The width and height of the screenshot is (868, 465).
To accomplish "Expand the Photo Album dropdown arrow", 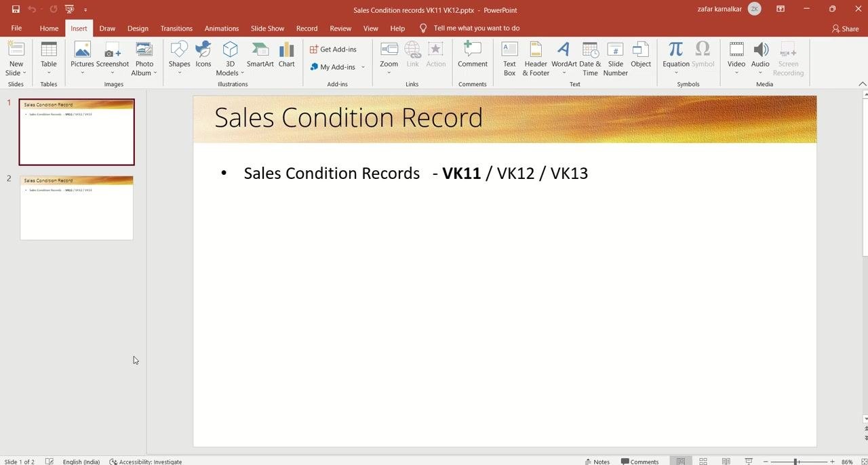I will (155, 73).
